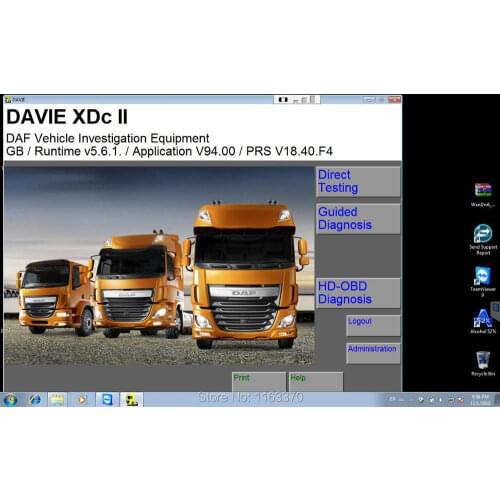Open the Windows Start menu
The image size is (500, 500).
(x=10, y=399)
